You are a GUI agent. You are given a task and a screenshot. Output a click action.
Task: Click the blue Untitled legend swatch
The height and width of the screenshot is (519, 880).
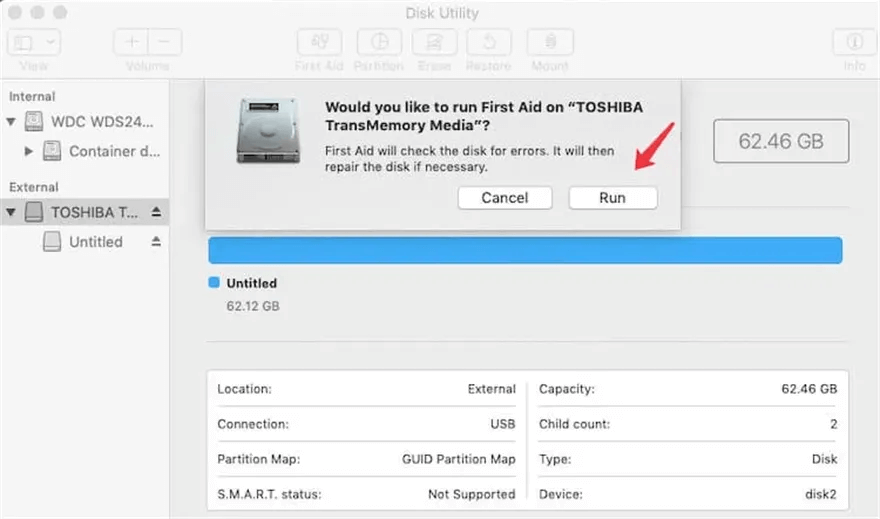tap(213, 283)
